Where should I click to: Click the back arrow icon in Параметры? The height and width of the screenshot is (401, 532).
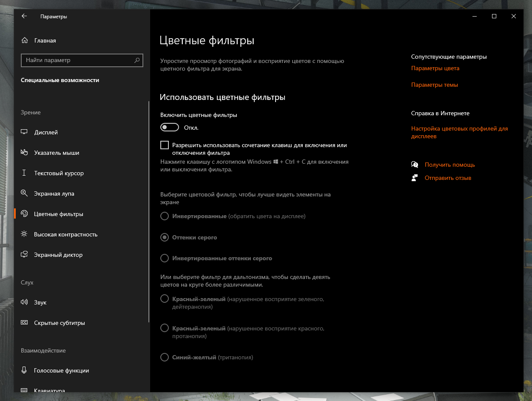pos(24,16)
